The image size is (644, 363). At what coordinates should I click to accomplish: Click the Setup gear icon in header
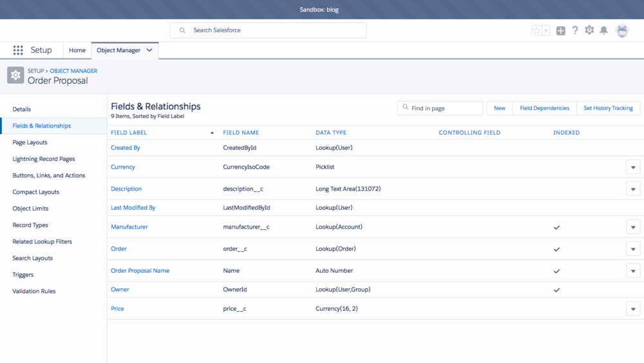pyautogui.click(x=589, y=30)
